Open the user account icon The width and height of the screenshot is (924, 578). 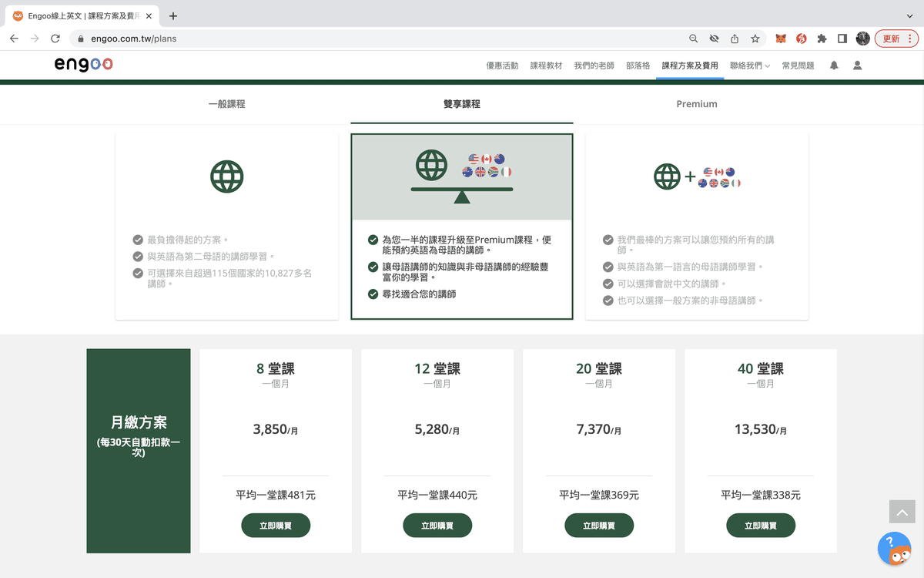857,66
